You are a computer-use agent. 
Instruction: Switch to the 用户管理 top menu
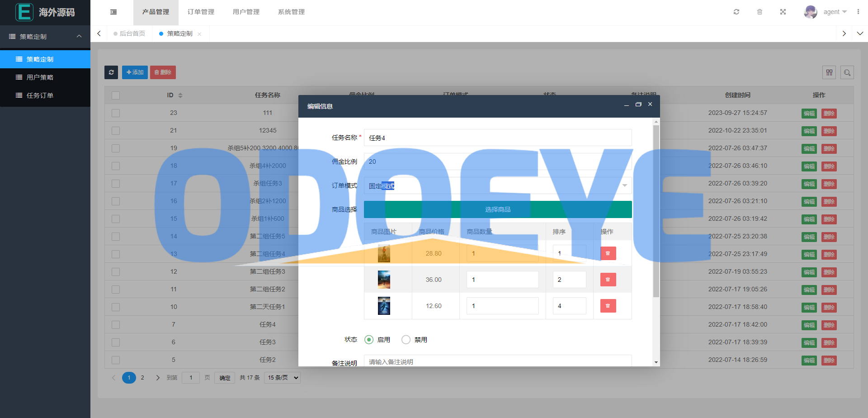tap(246, 12)
